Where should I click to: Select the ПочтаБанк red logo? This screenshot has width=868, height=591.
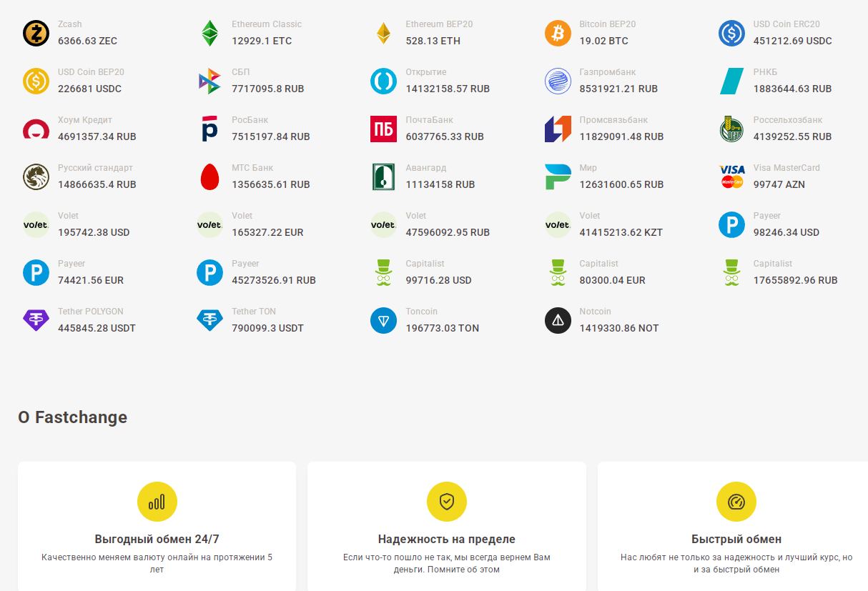[x=383, y=129]
